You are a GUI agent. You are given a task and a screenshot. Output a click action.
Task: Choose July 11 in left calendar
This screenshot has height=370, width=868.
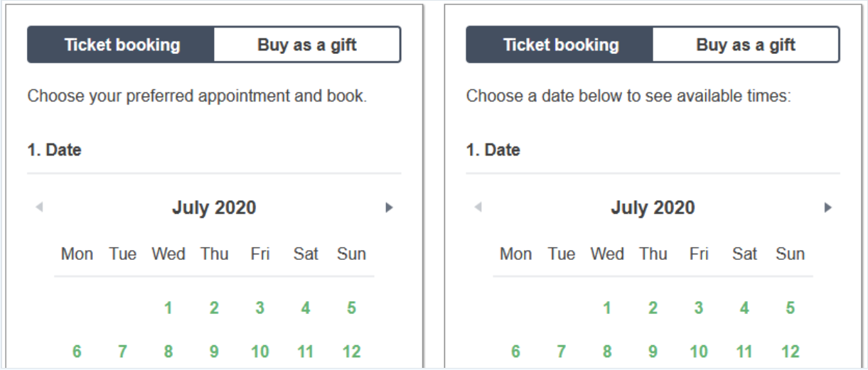point(306,352)
